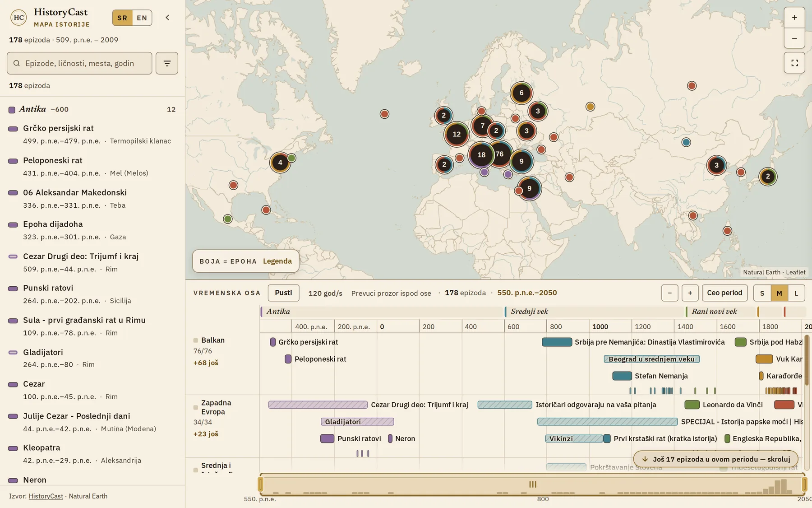Select timeline density M
Screen dimensions: 812x508
pos(780,293)
